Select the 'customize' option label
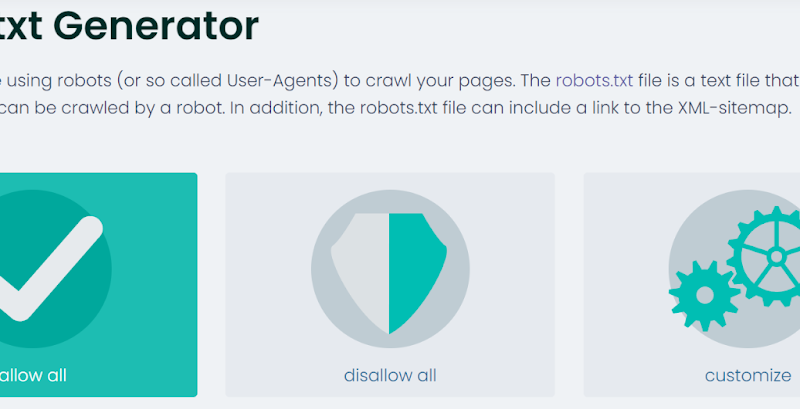The image size is (800, 409). pos(747,376)
